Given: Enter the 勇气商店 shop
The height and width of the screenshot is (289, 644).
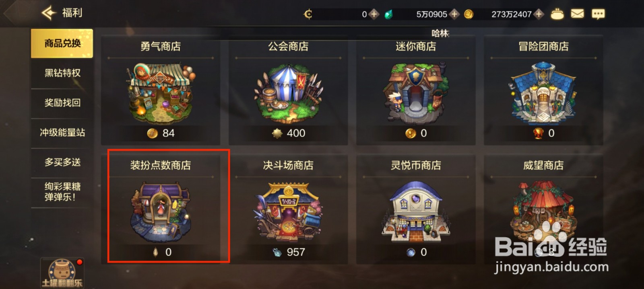Looking at the screenshot, I should tap(161, 90).
